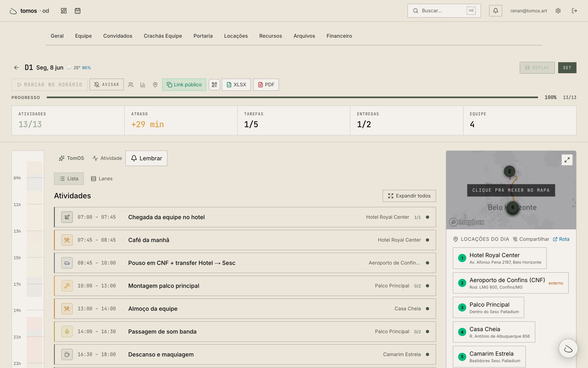Viewport: 588px width, 368px height.
Task: Open the dashboard grid icon in header
Action: tap(64, 11)
